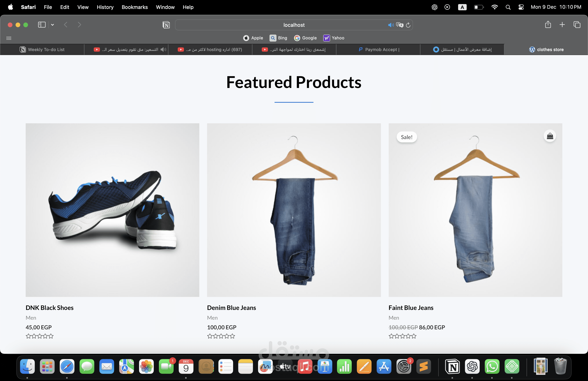Click the add-to-cart bag icon on Faint Blue Jeans
Image resolution: width=588 pixels, height=381 pixels.
click(x=550, y=136)
